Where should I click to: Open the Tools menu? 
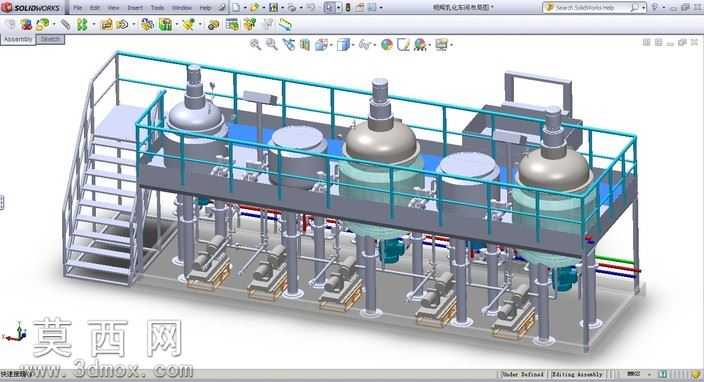157,8
